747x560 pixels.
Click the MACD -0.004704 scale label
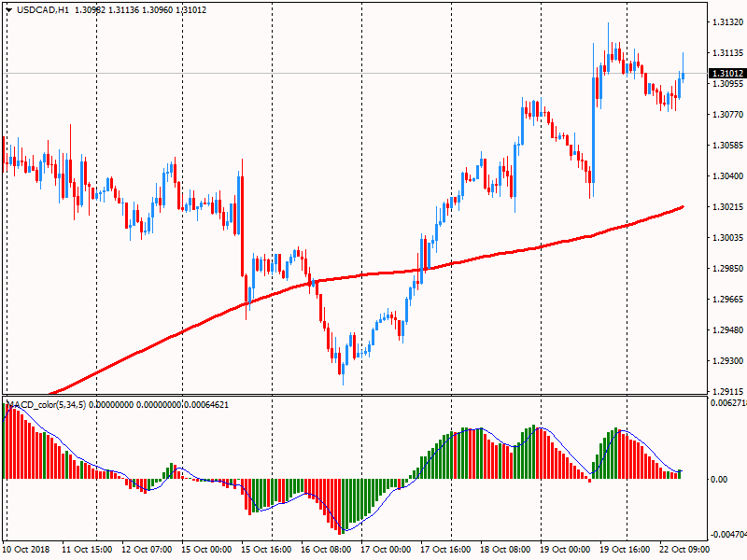(x=728, y=535)
